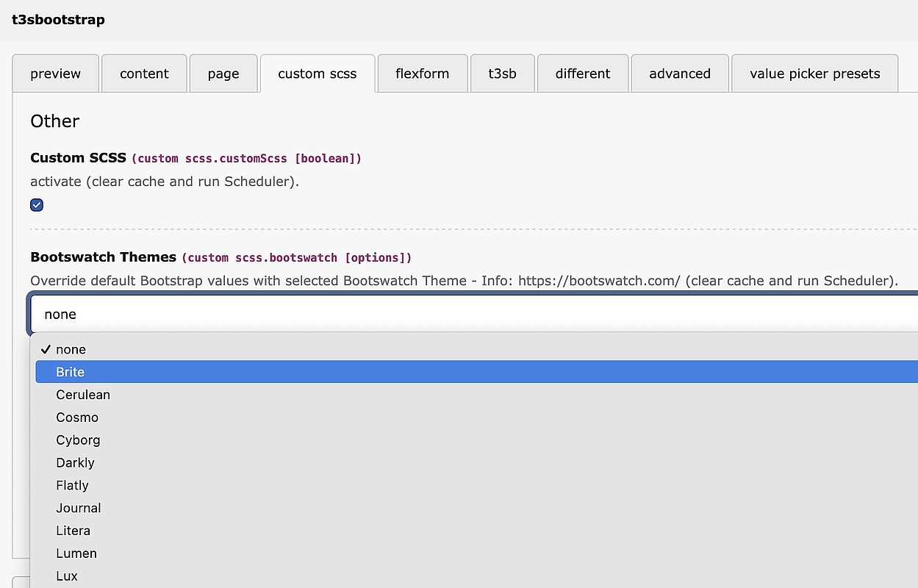Select the custom scss tab
This screenshot has width=918, height=588.
(318, 73)
